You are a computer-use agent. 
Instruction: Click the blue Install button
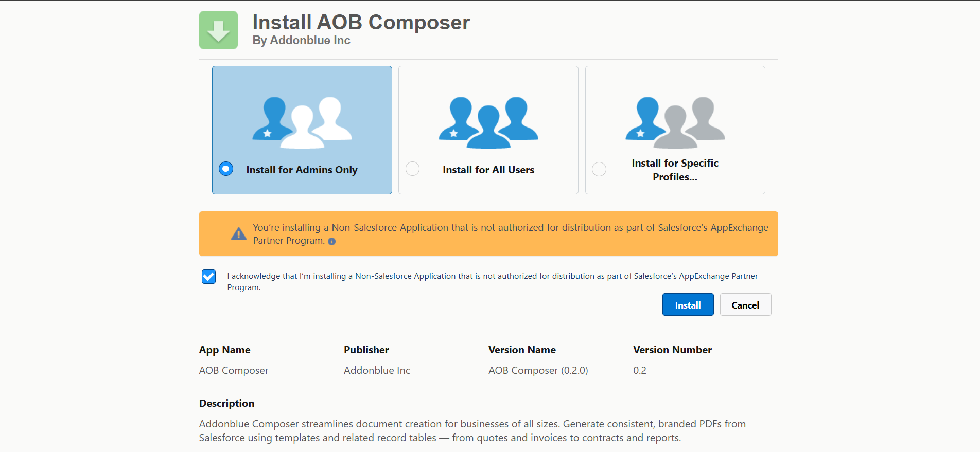pyautogui.click(x=688, y=304)
